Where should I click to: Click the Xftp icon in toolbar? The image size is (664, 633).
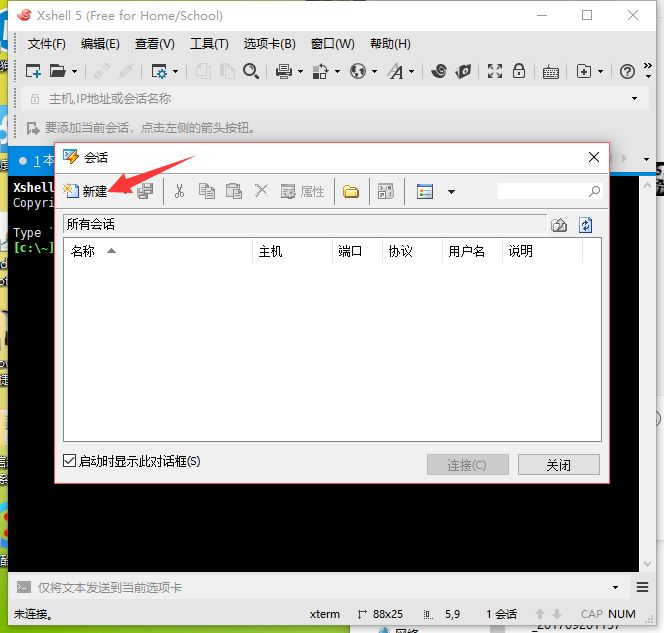click(x=463, y=71)
